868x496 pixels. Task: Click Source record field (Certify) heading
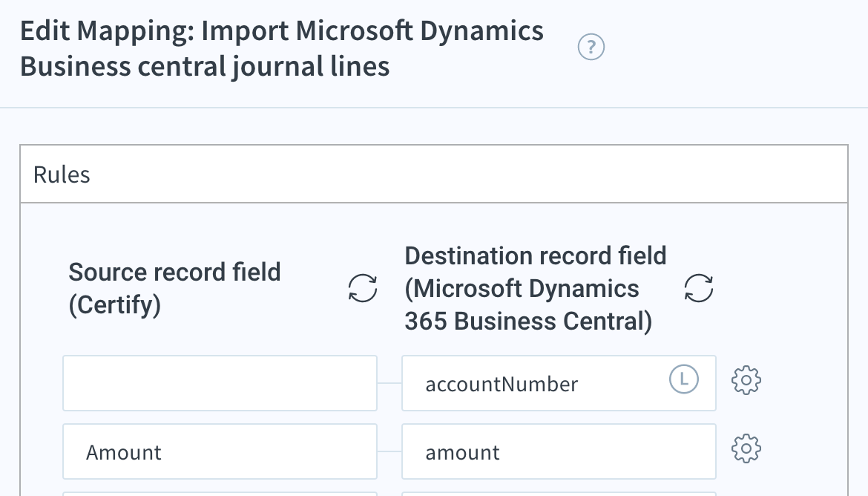point(174,288)
